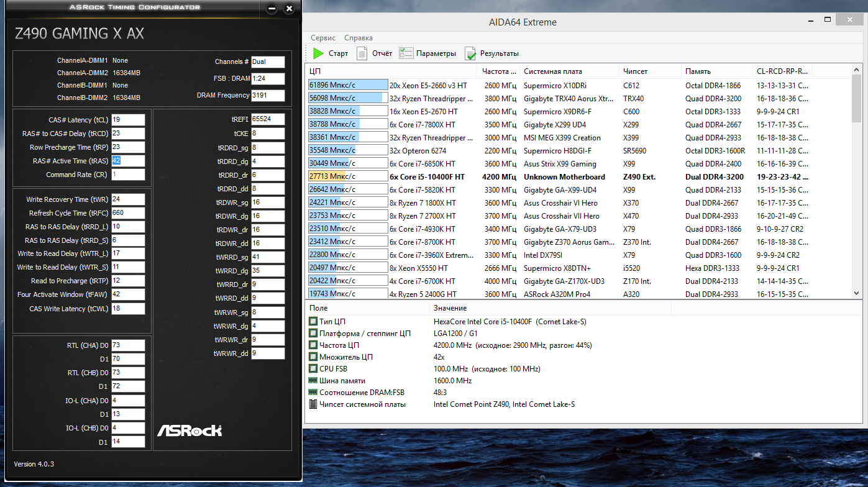This screenshot has height=487, width=868.
Task: Open the Отчёт report in AIDA64
Action: click(374, 53)
